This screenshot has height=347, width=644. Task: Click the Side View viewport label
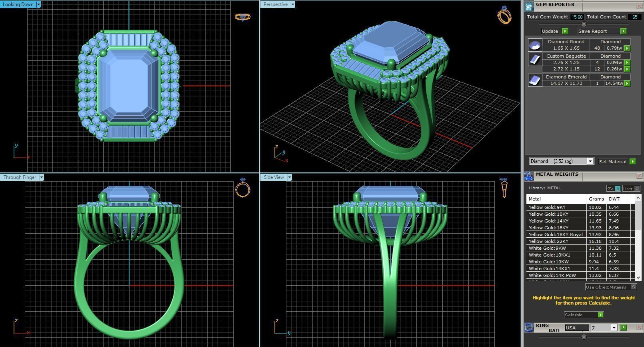click(x=274, y=177)
